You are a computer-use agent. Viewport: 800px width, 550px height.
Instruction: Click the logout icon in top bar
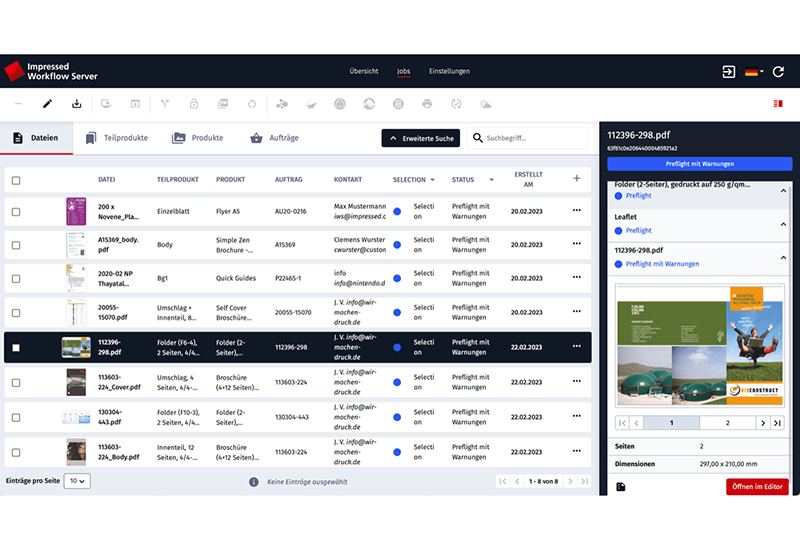click(727, 72)
